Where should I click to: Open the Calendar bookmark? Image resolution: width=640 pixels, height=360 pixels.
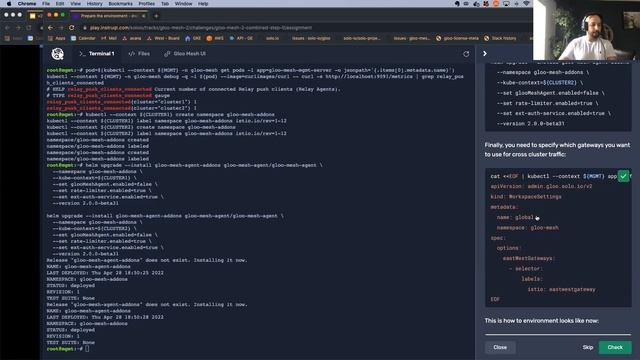83,38
